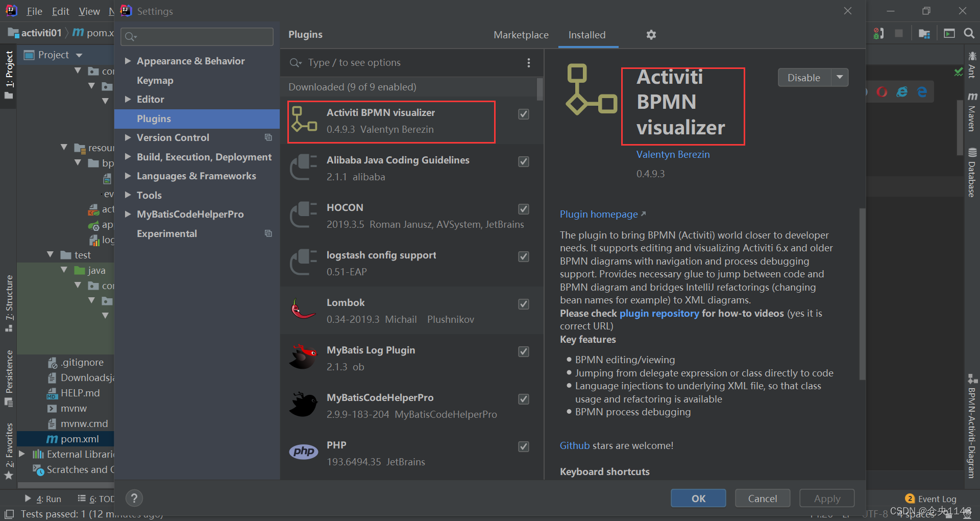Image resolution: width=980 pixels, height=521 pixels.
Task: Click the Alibaba Java Coding Guidelines plug icon
Action: (303, 167)
